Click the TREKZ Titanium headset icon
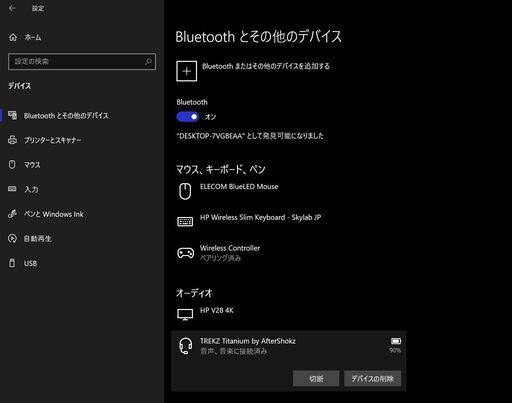 [185, 346]
